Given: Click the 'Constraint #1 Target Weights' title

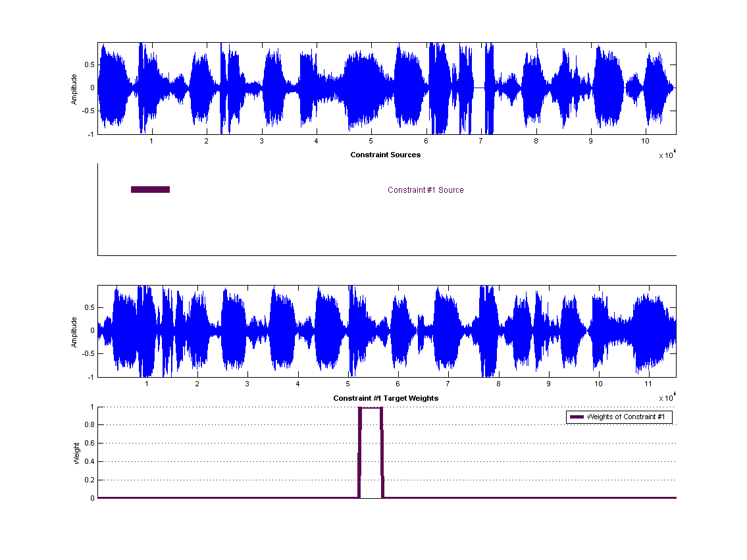Looking at the screenshot, I should coord(385,398).
